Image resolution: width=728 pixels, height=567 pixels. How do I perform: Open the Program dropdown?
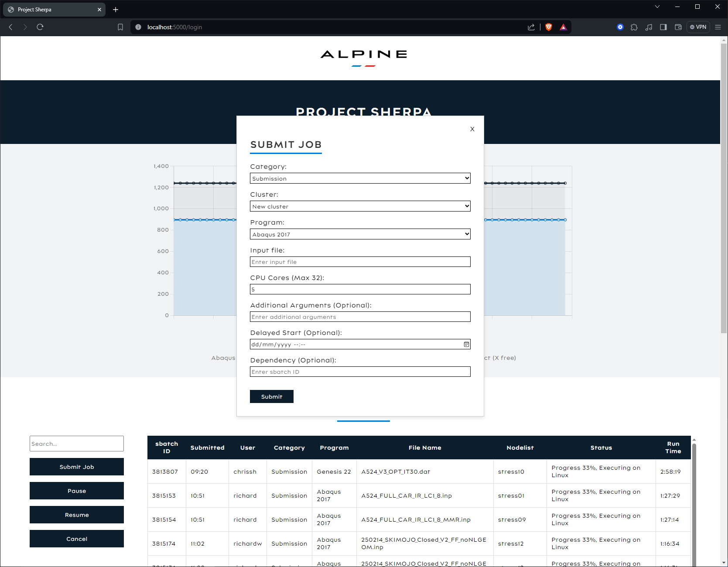(x=360, y=234)
